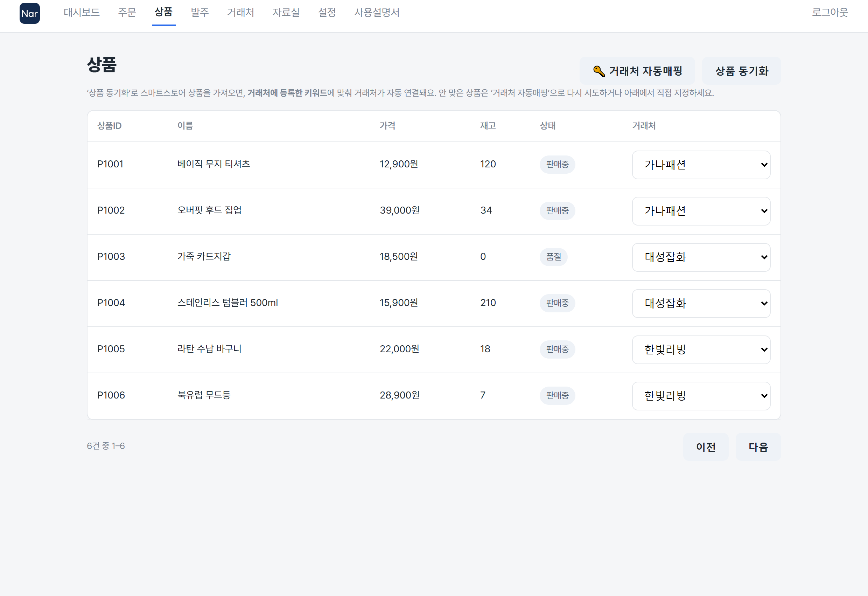Click the 재고 column header
868x596 pixels.
click(x=488, y=126)
